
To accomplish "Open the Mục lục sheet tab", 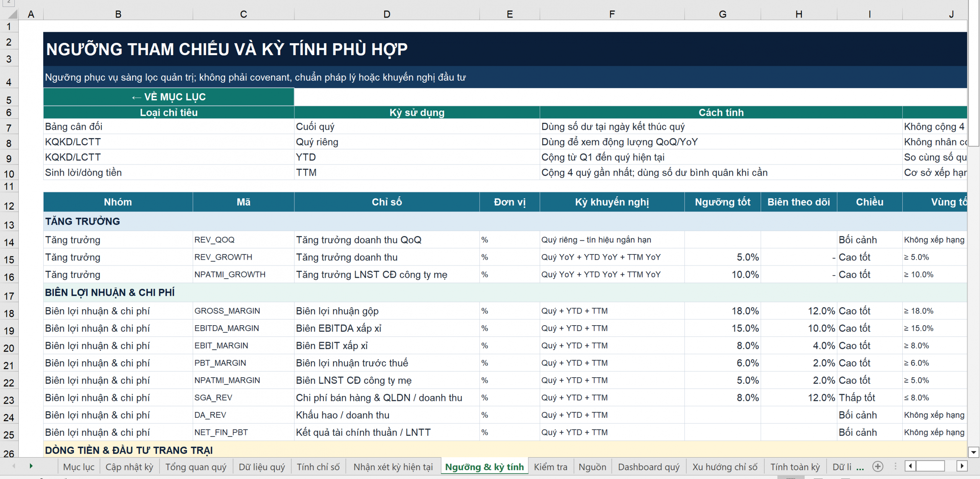I will (x=78, y=467).
